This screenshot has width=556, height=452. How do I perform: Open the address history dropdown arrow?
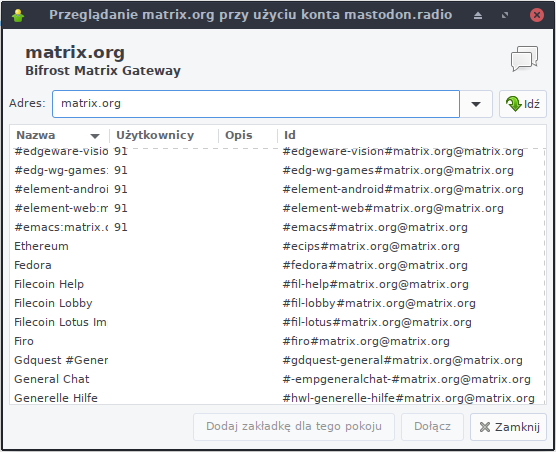476,104
